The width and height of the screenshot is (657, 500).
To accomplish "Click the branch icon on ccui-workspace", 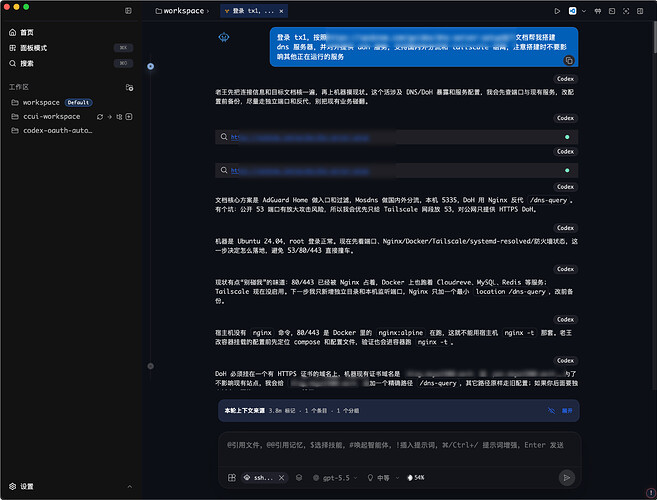I will [x=119, y=117].
